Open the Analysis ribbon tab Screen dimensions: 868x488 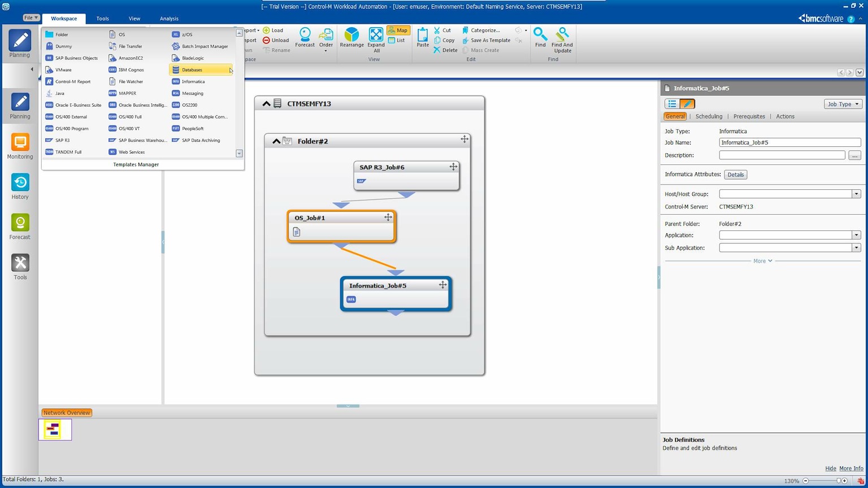[169, 19]
